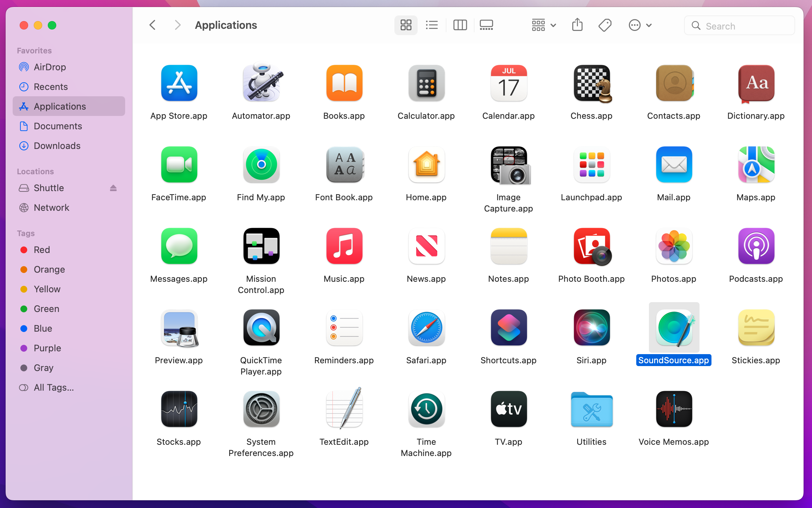The image size is (812, 508).
Task: Open the App Store app icon
Action: tap(179, 83)
